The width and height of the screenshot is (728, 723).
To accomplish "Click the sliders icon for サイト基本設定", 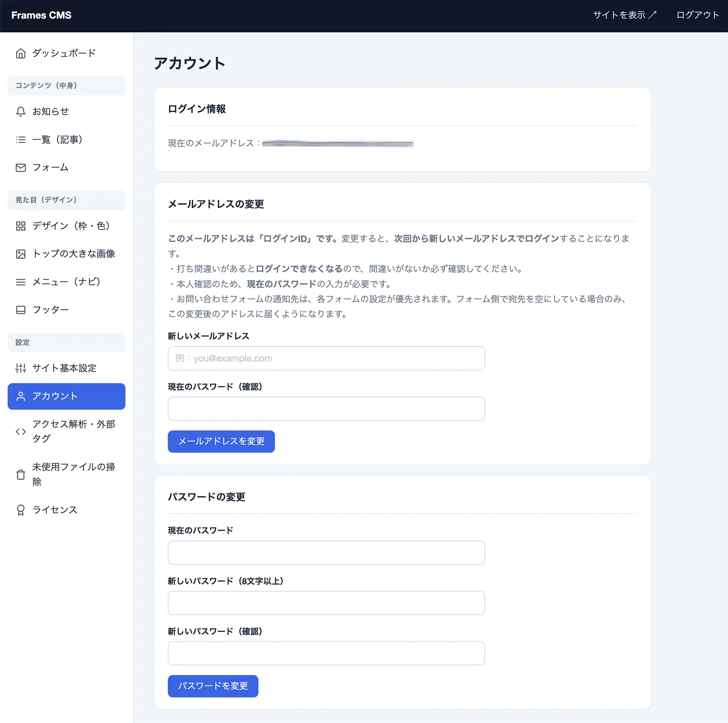I will (21, 368).
